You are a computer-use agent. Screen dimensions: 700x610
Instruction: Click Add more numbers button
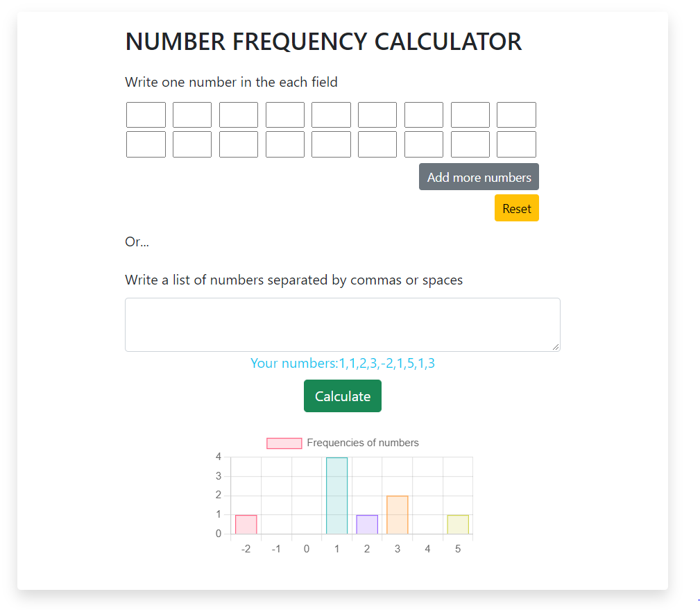coord(479,177)
